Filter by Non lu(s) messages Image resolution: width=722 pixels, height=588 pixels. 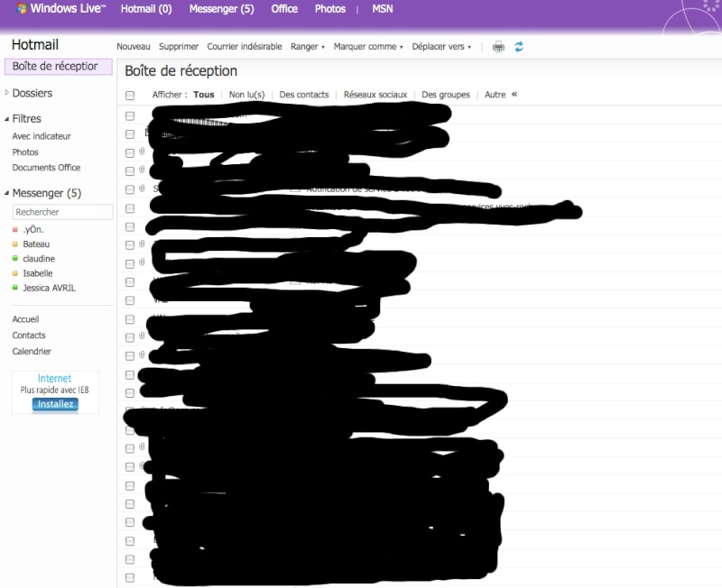(246, 95)
